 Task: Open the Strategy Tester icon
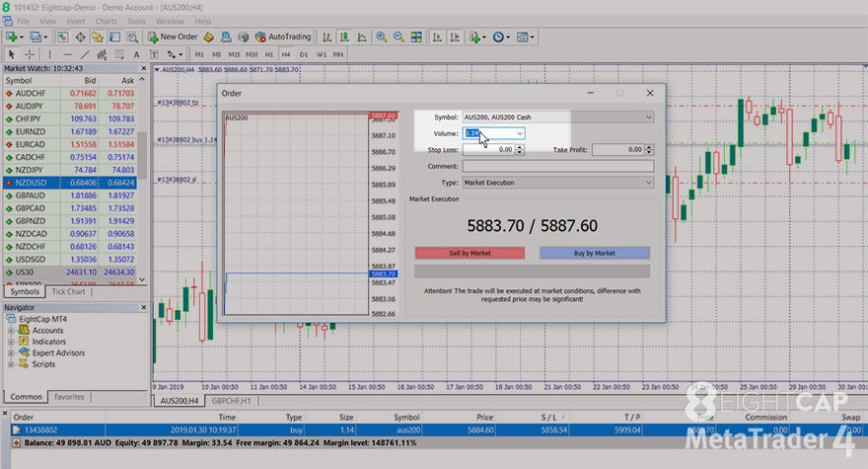pyautogui.click(x=132, y=38)
